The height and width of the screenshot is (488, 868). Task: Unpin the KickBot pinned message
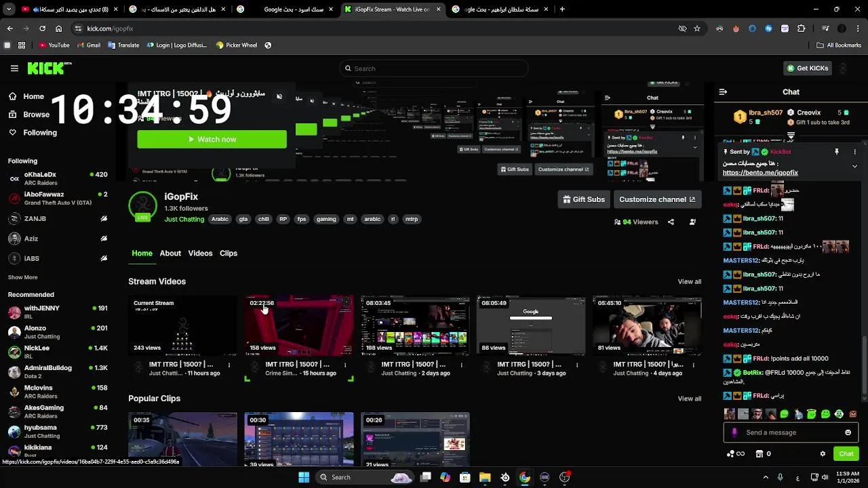point(837,152)
